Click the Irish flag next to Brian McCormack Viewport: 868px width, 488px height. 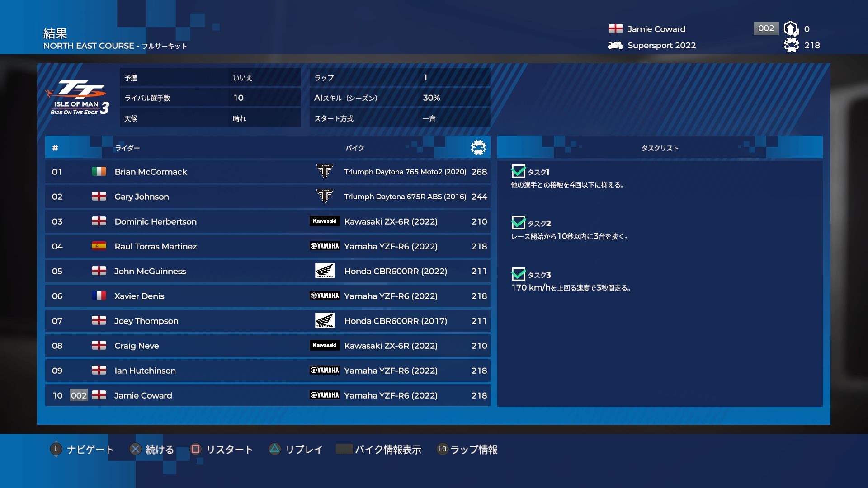pyautogui.click(x=99, y=172)
